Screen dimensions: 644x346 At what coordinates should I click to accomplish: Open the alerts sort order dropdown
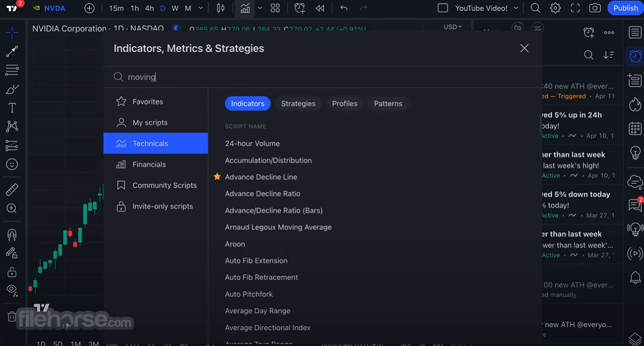click(x=609, y=55)
